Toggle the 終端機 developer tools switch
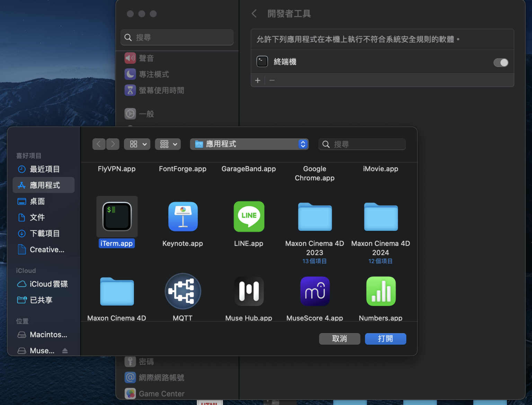 [x=500, y=62]
